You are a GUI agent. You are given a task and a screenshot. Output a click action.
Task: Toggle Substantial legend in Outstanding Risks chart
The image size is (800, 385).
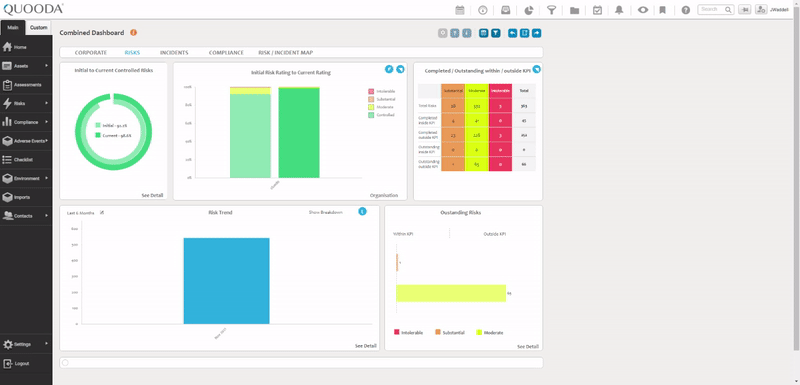[450, 332]
